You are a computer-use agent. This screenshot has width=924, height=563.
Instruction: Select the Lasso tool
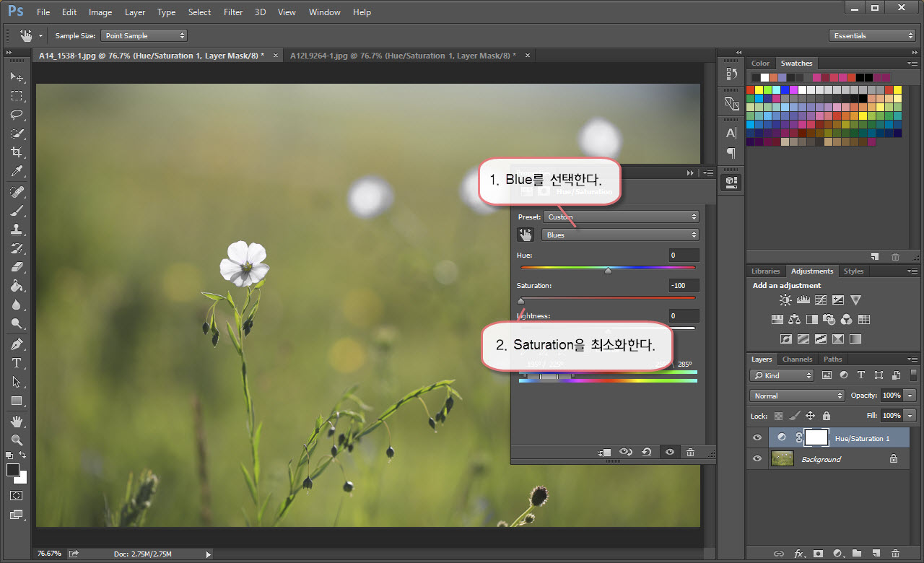[x=17, y=115]
